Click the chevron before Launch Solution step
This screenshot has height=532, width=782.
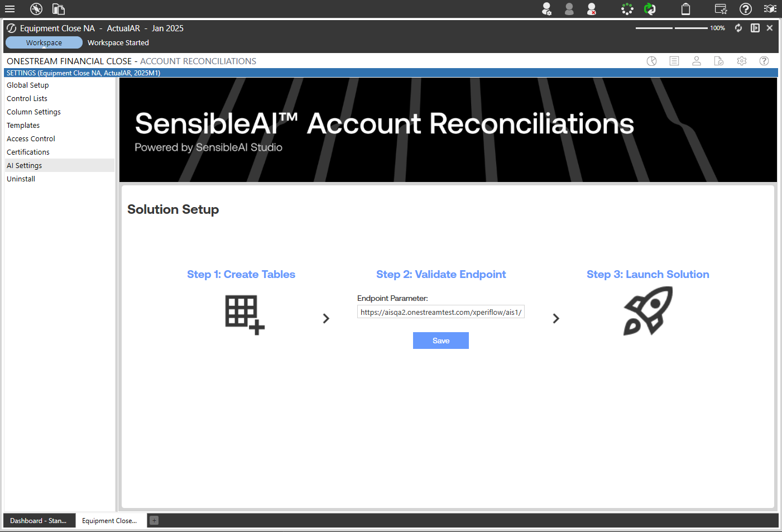coord(556,318)
